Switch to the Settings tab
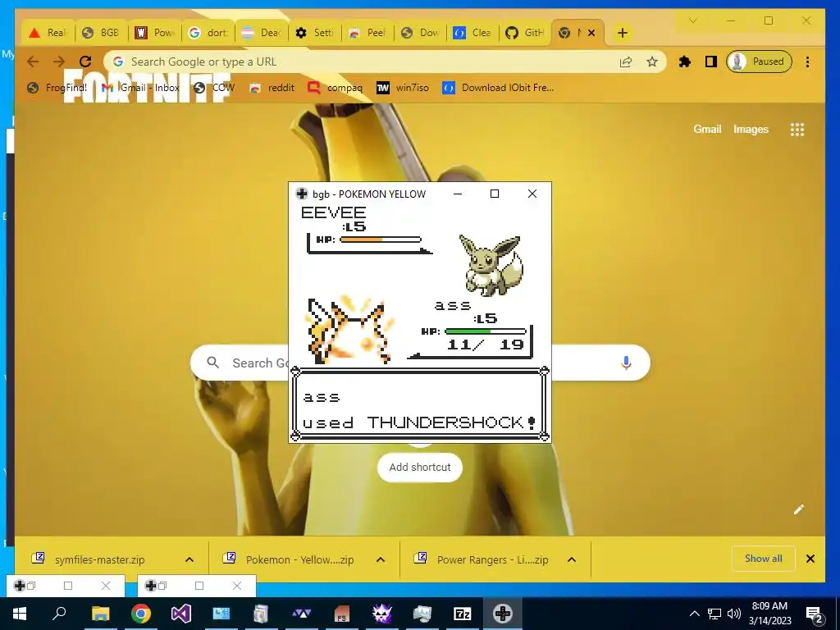Viewport: 840px width, 630px height. coord(314,33)
